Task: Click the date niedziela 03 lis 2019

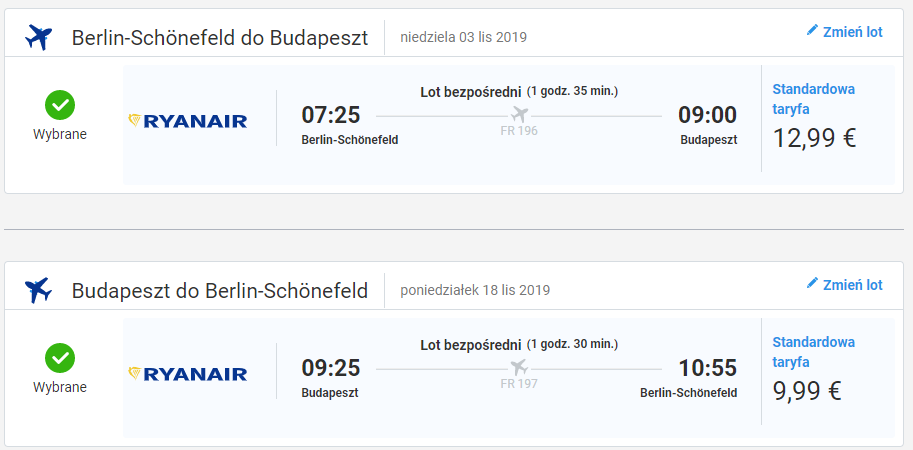Action: pyautogui.click(x=463, y=38)
